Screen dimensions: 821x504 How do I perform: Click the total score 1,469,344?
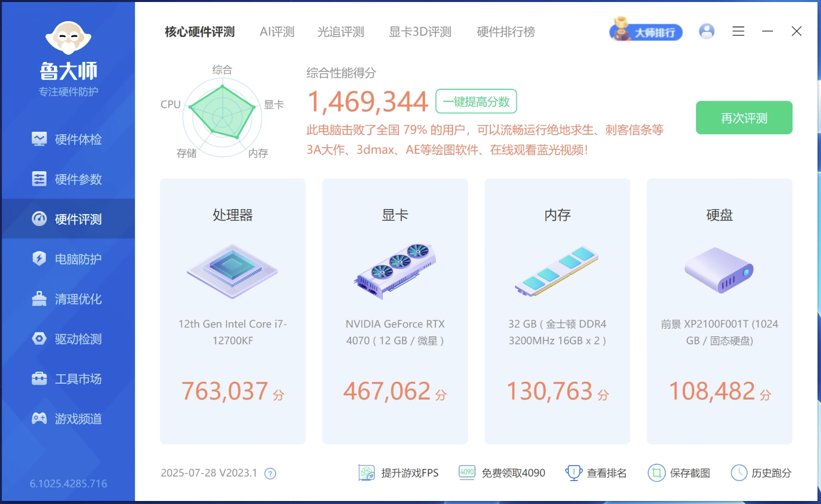pyautogui.click(x=368, y=102)
